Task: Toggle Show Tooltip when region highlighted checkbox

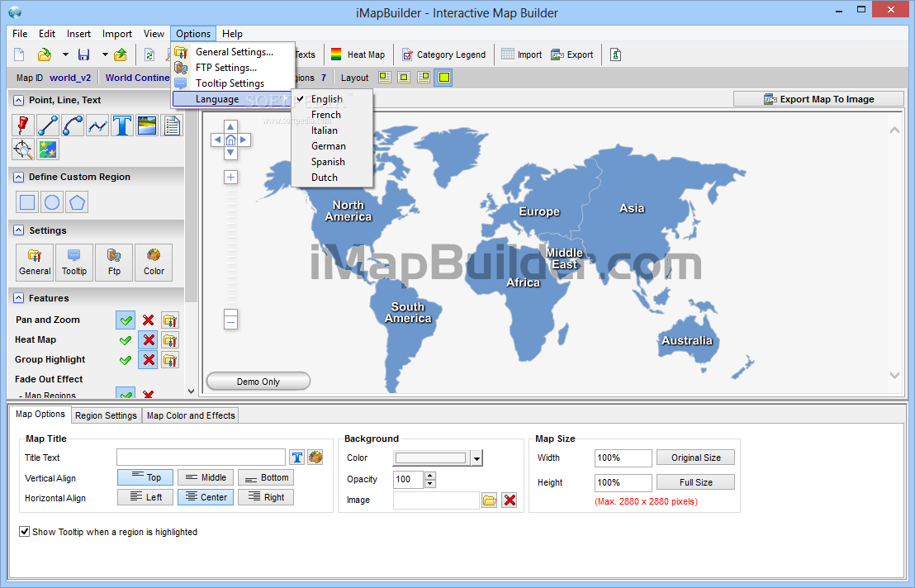Action: pyautogui.click(x=24, y=531)
